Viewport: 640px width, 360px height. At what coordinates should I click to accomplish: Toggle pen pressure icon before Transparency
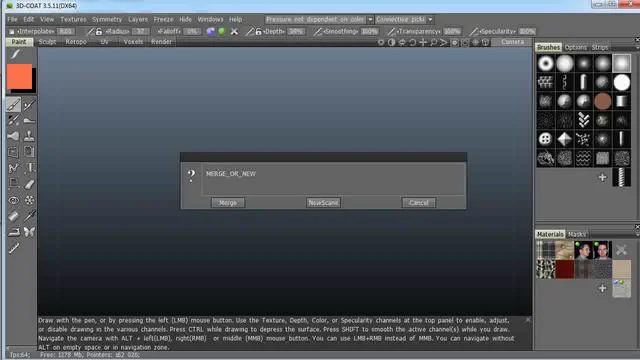391,31
